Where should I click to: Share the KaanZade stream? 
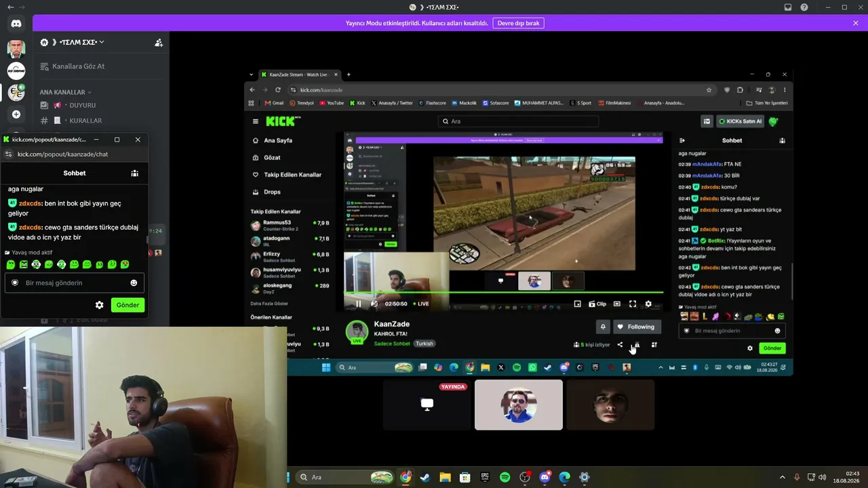pos(620,345)
